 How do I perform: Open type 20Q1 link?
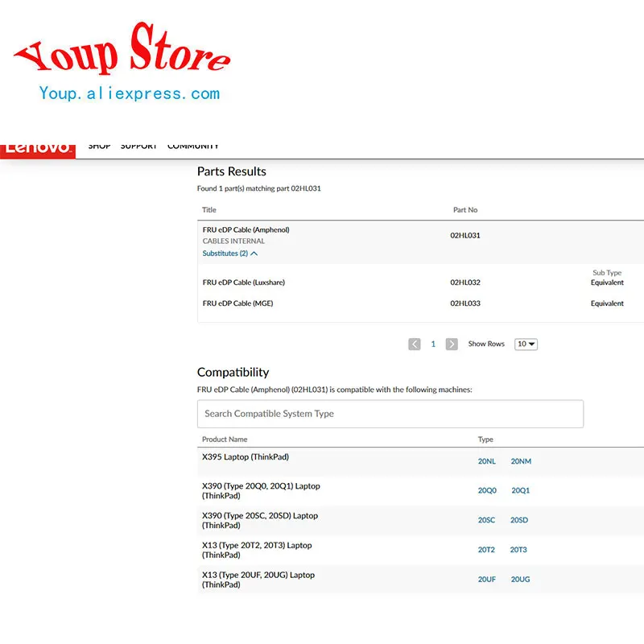click(x=520, y=490)
